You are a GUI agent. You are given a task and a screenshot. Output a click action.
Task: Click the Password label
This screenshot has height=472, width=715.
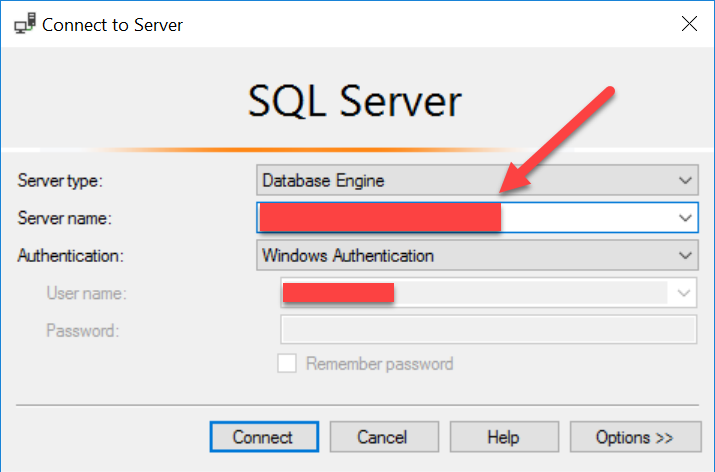point(83,331)
